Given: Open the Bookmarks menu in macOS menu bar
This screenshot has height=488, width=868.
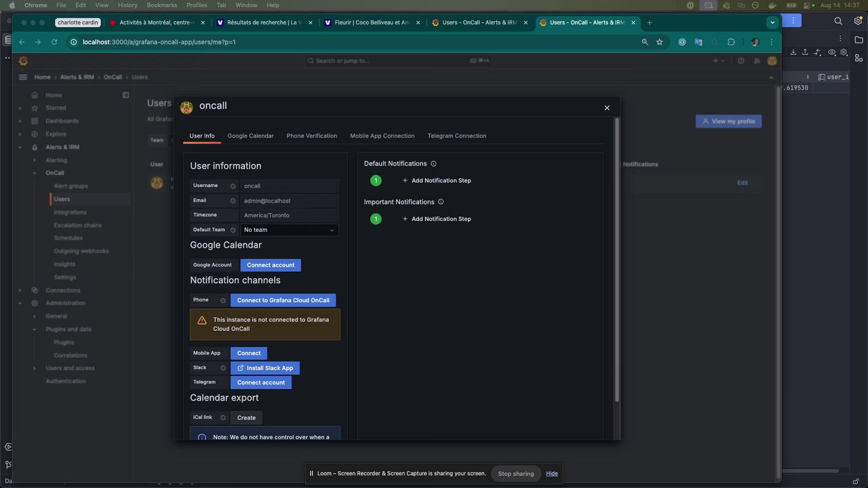Looking at the screenshot, I should pos(162,5).
